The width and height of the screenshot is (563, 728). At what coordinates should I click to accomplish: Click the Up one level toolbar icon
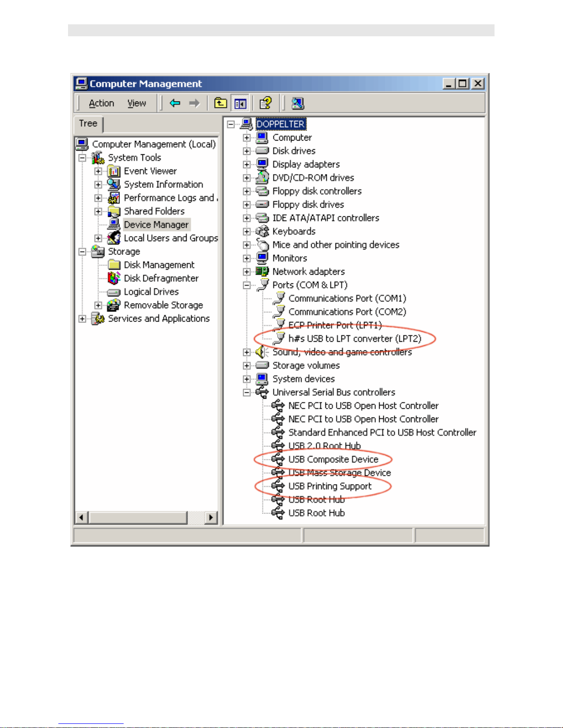pos(221,103)
